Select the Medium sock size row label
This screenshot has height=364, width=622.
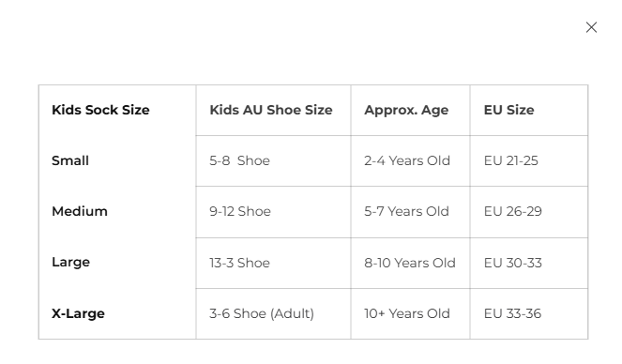[80, 211]
